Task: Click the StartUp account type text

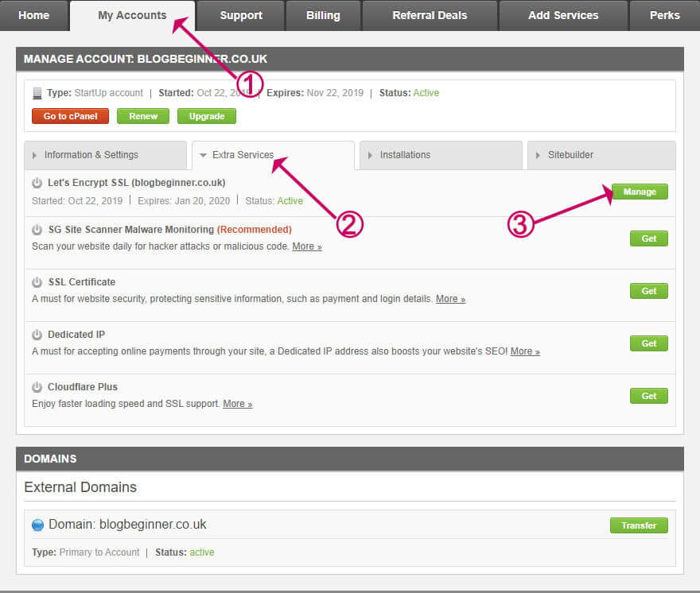Action: 108,93
